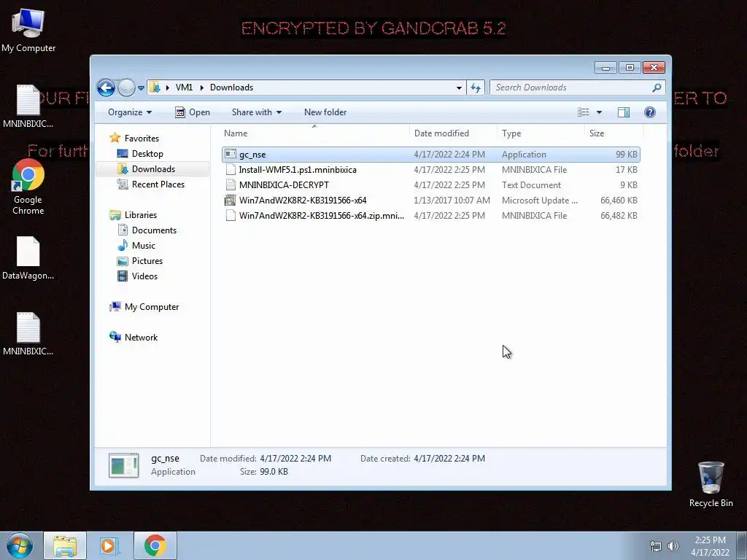Open the Documents library
The height and width of the screenshot is (560, 747).
[x=154, y=230]
